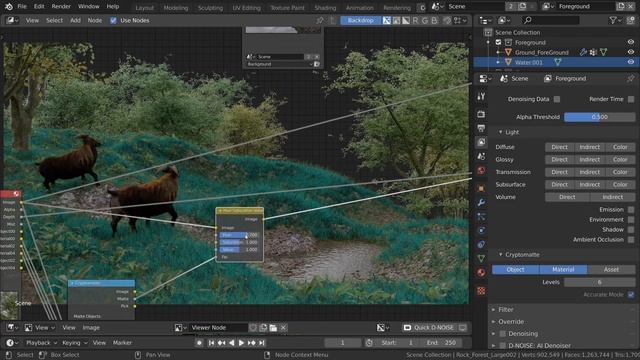Enable Glossy Indirect pass

tap(589, 160)
